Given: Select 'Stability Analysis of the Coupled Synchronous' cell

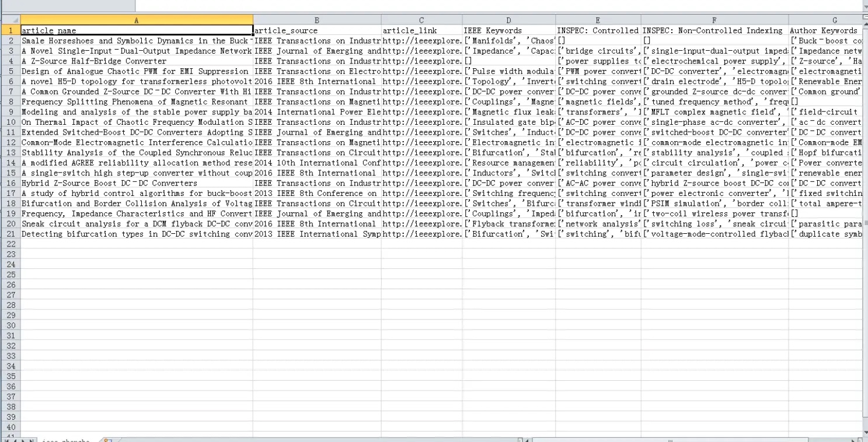Looking at the screenshot, I should pos(137,153).
